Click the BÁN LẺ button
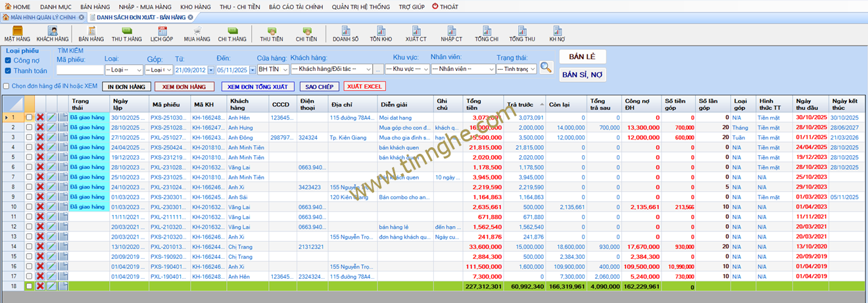The image size is (868, 303). click(x=582, y=57)
